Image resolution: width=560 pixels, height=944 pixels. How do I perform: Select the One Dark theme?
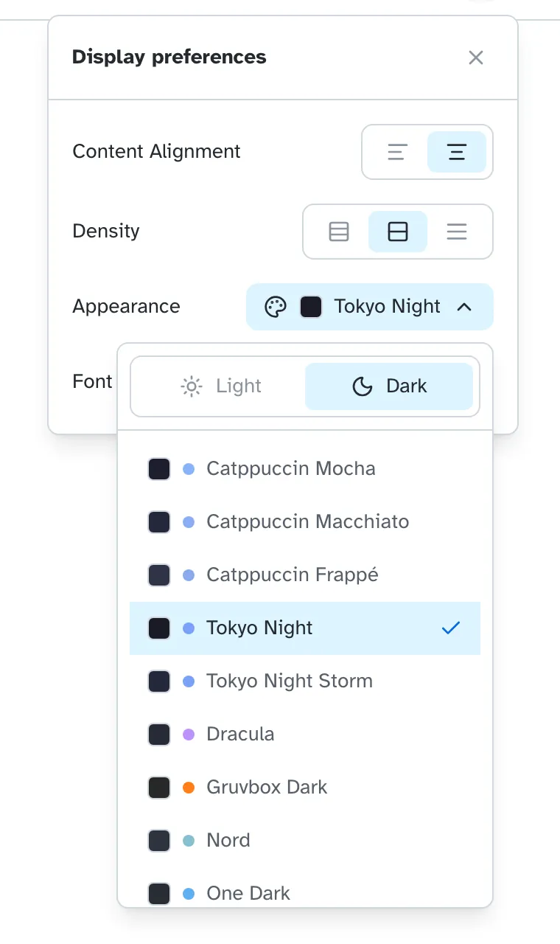coord(305,888)
